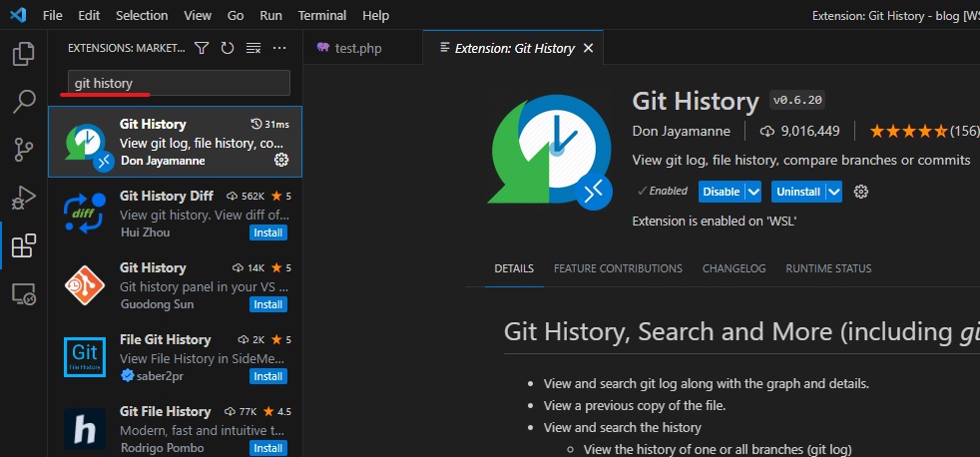Open the Terminal menu

[x=322, y=15]
